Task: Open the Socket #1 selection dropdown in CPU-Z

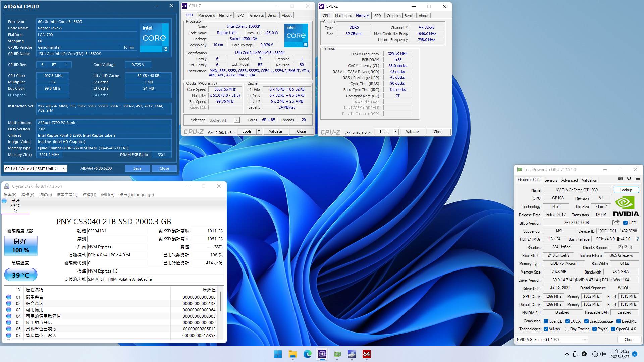Action: pos(224,120)
